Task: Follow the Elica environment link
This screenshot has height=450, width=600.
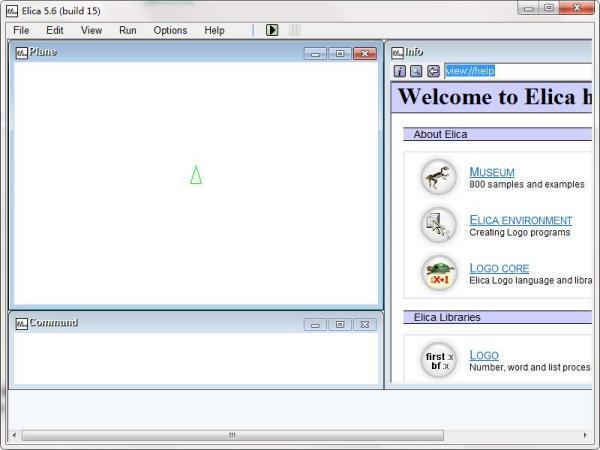Action: [521, 220]
